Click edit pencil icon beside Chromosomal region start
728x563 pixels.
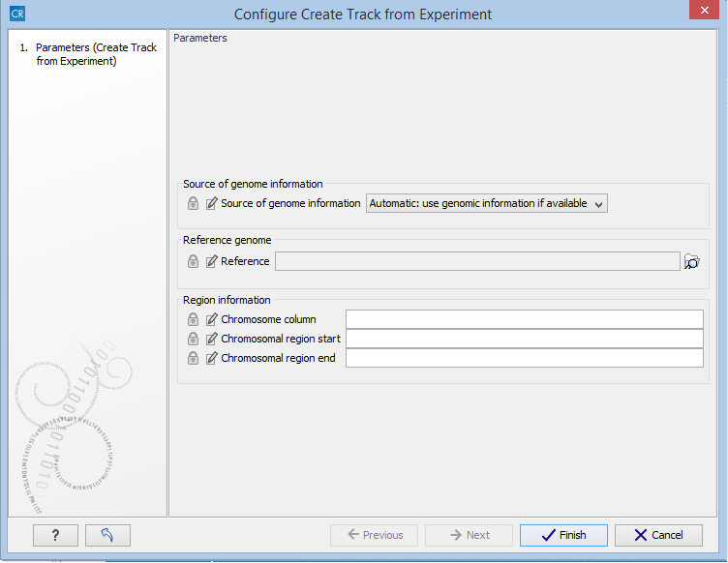click(211, 339)
